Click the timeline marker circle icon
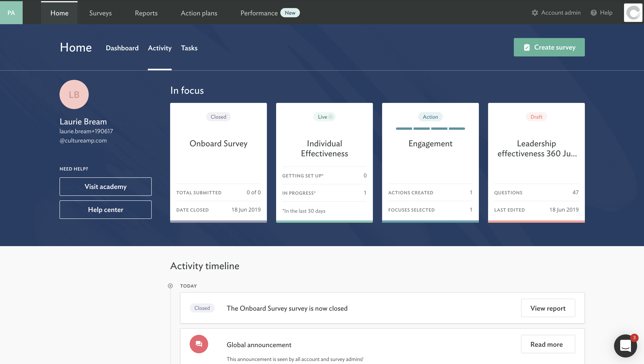The width and height of the screenshot is (644, 364). click(x=170, y=285)
